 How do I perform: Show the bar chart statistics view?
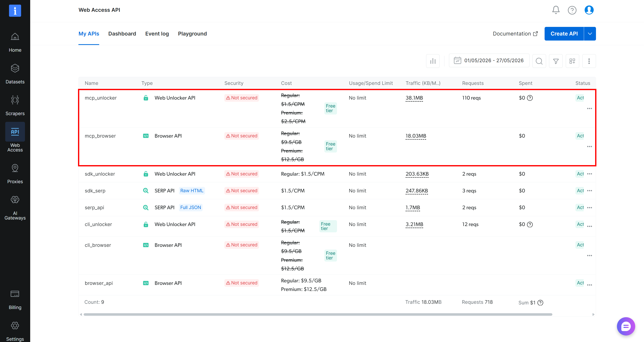[433, 61]
